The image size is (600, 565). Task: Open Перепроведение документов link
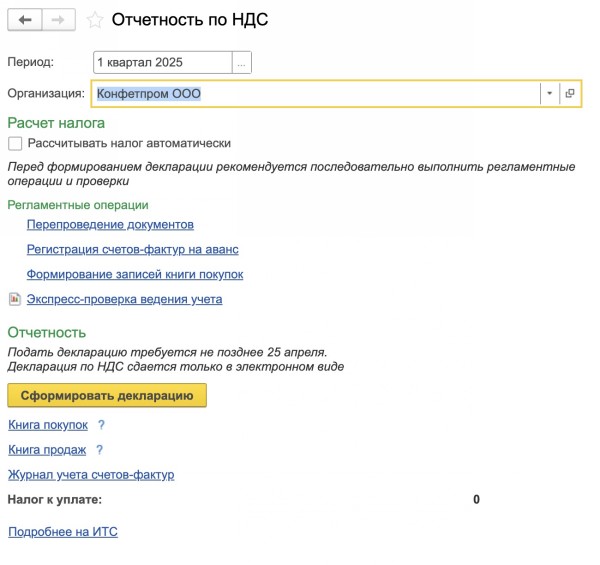click(x=110, y=225)
